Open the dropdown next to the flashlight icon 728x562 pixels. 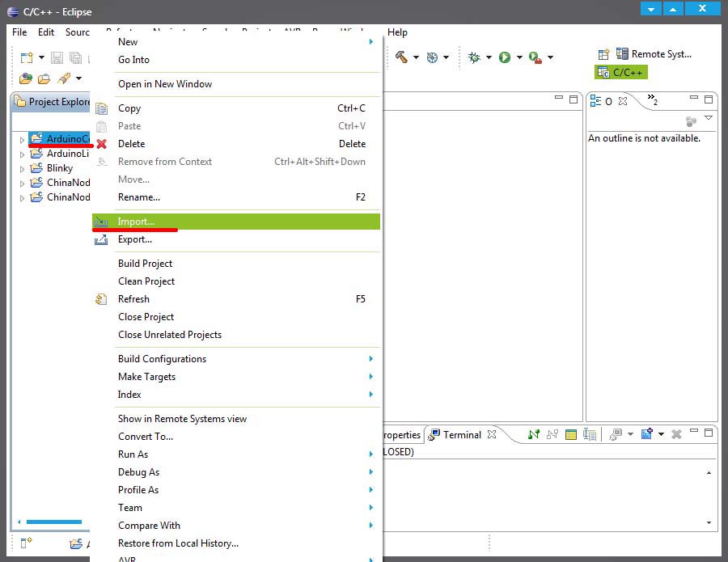79,78
